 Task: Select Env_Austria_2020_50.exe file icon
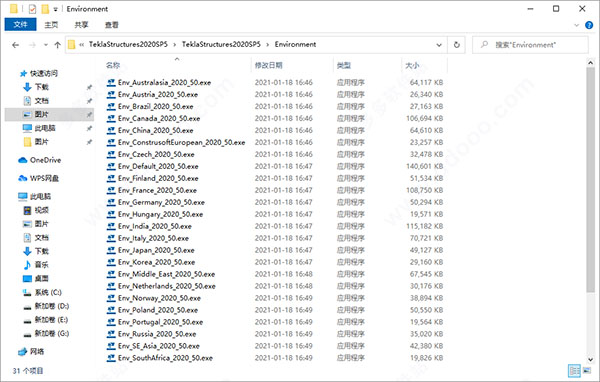tap(111, 94)
